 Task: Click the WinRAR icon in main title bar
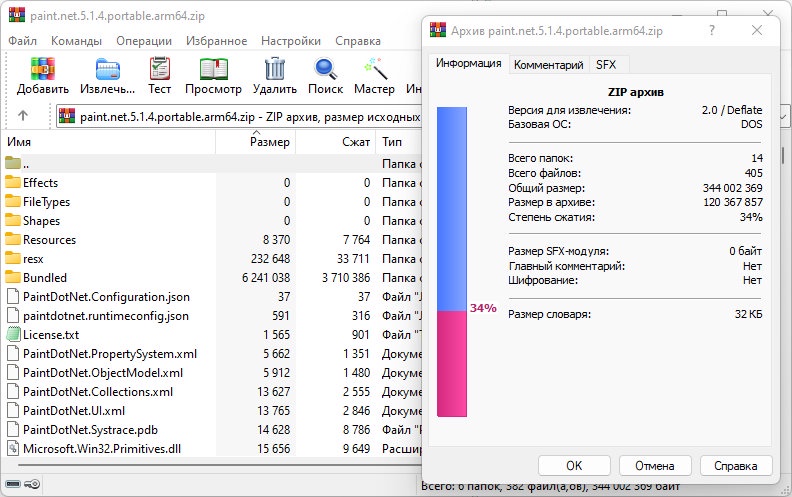pos(17,15)
